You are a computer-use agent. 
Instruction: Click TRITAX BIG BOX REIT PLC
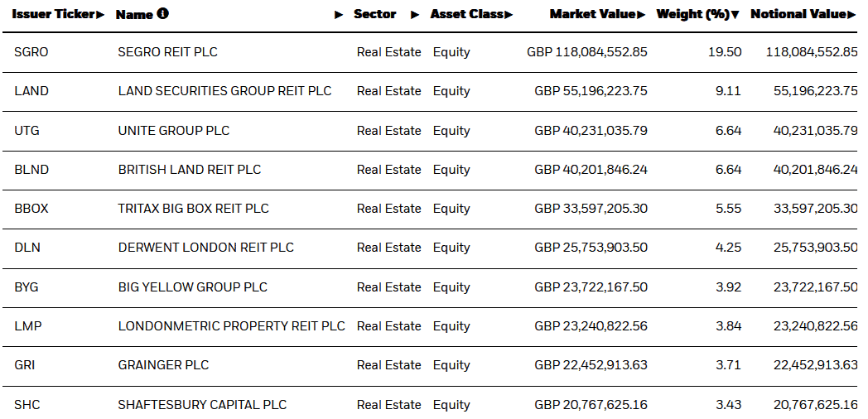pyautogui.click(x=193, y=209)
